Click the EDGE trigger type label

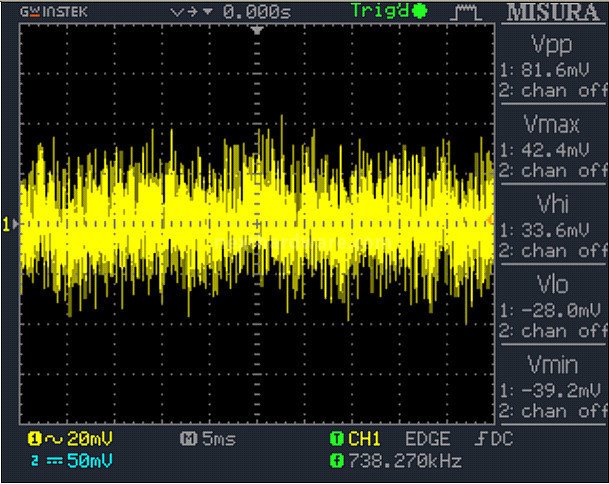click(428, 439)
